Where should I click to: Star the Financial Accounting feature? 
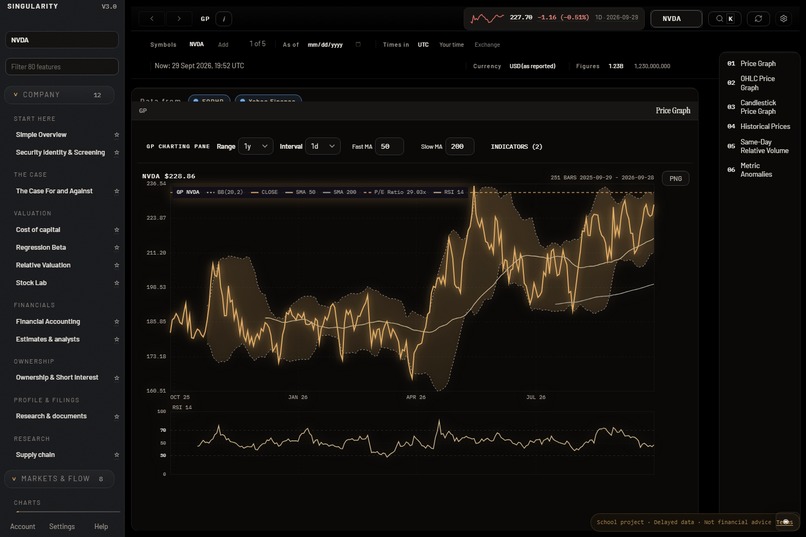coord(117,322)
